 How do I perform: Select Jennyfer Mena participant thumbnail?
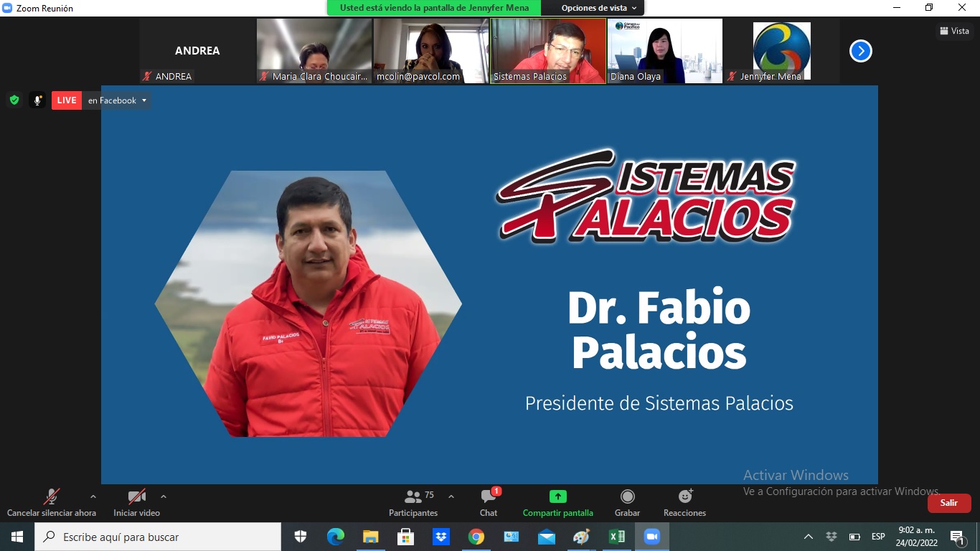pos(781,51)
